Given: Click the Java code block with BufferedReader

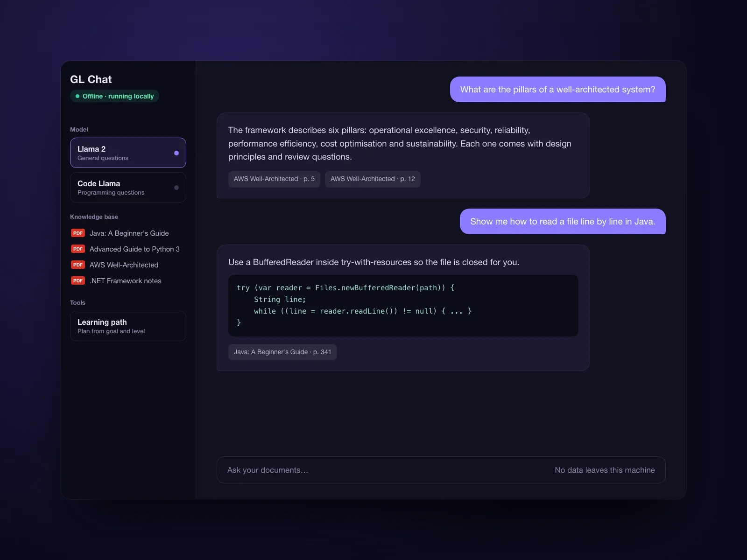Looking at the screenshot, I should 403,306.
